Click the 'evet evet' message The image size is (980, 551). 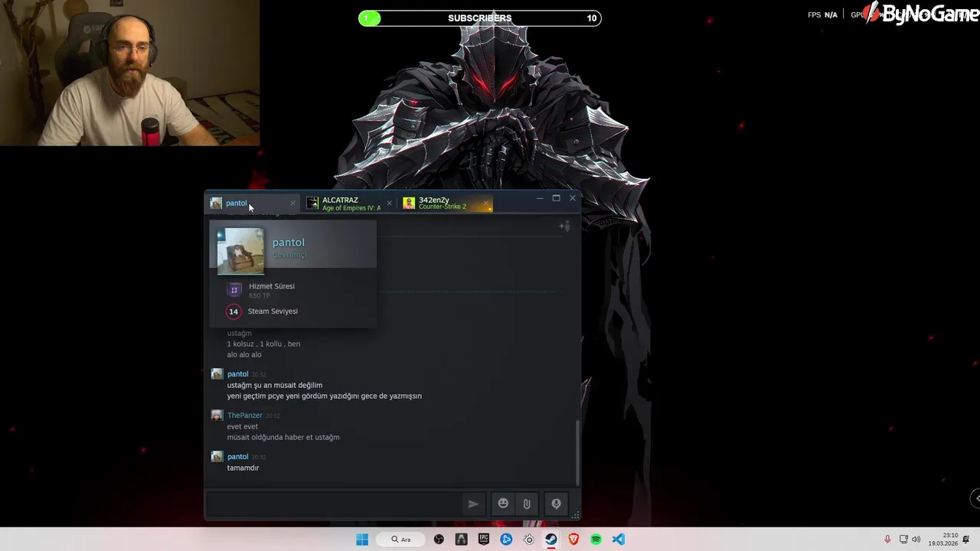tap(243, 426)
